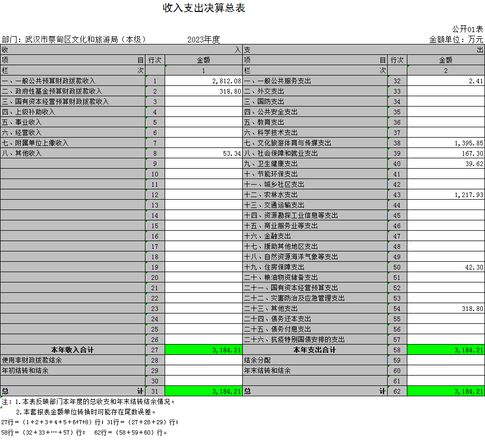Select 使用非财政拨款结余 cell
The height and width of the screenshot is (448, 485).
[72, 361]
